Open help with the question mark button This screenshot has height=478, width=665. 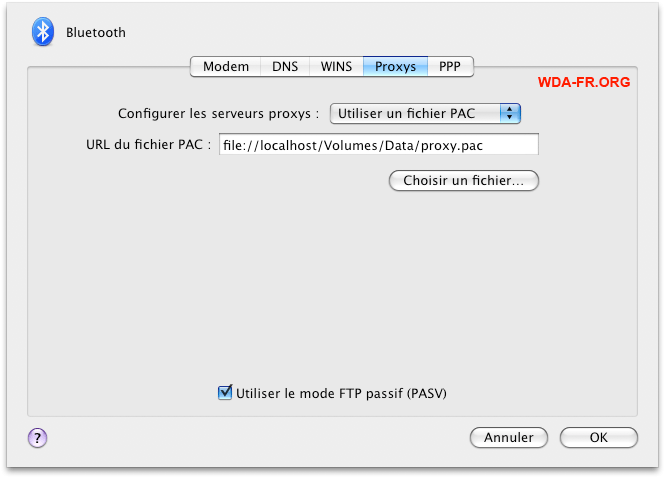click(x=37, y=437)
